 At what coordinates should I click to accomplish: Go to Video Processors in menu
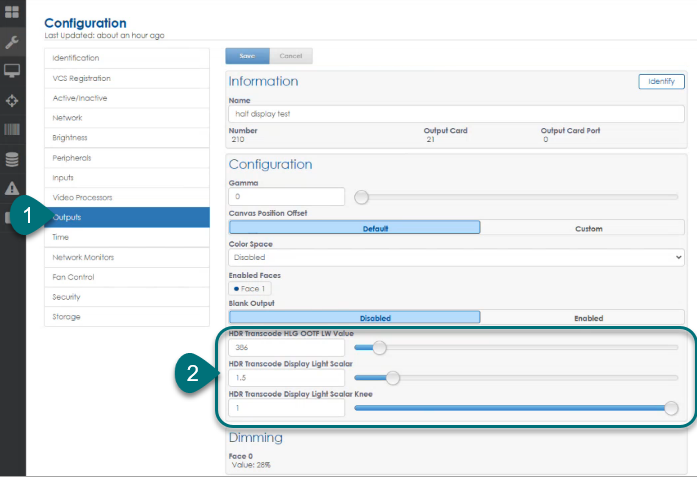pyautogui.click(x=126, y=197)
